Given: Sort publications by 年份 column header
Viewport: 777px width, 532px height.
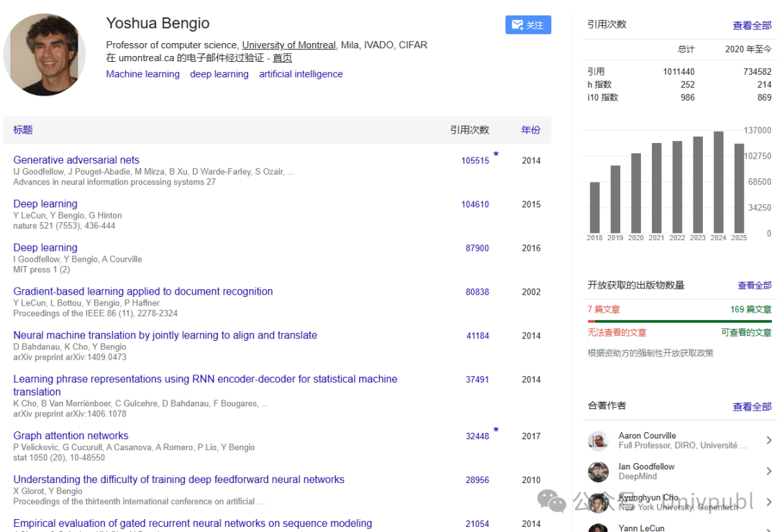Looking at the screenshot, I should [530, 130].
